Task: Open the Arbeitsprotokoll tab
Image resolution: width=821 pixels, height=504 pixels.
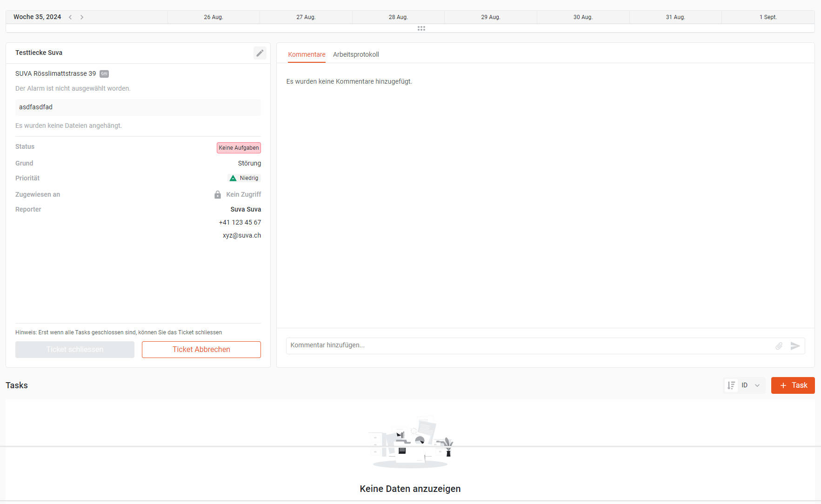Action: pyautogui.click(x=356, y=54)
